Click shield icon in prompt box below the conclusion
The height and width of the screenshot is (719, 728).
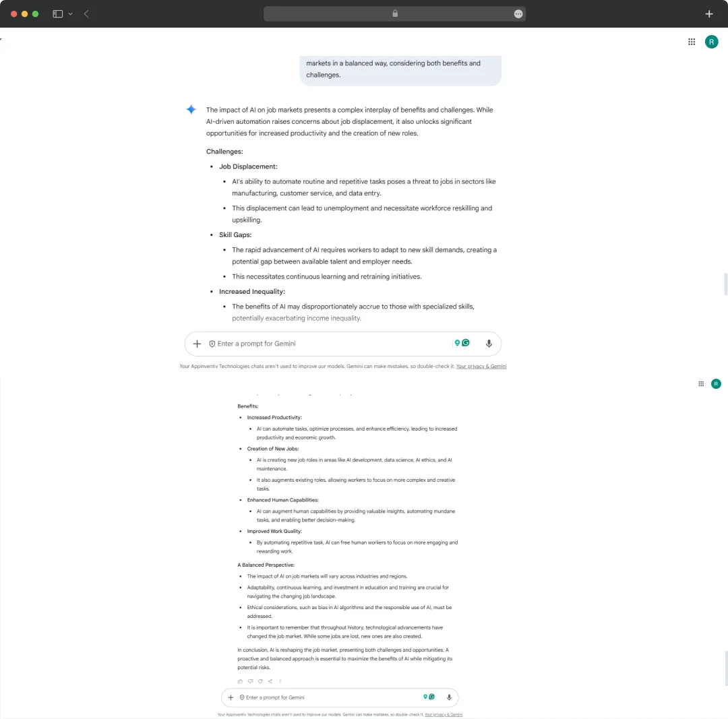[x=242, y=697]
